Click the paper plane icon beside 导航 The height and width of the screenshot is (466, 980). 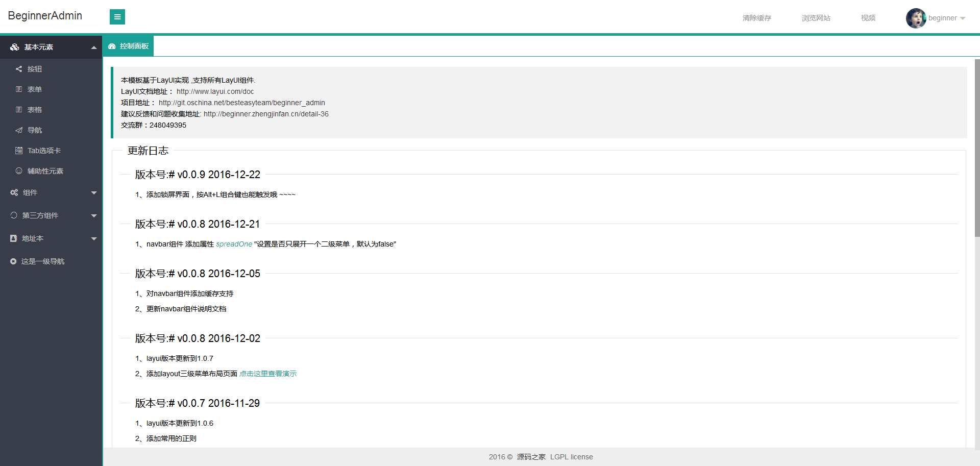(19, 130)
